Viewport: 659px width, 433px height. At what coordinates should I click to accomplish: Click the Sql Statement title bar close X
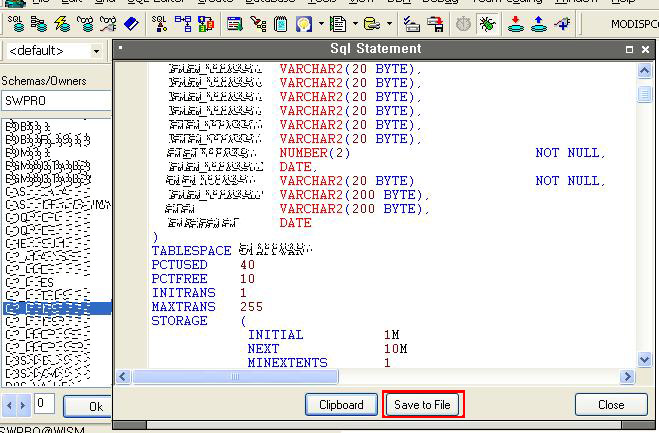click(x=646, y=50)
